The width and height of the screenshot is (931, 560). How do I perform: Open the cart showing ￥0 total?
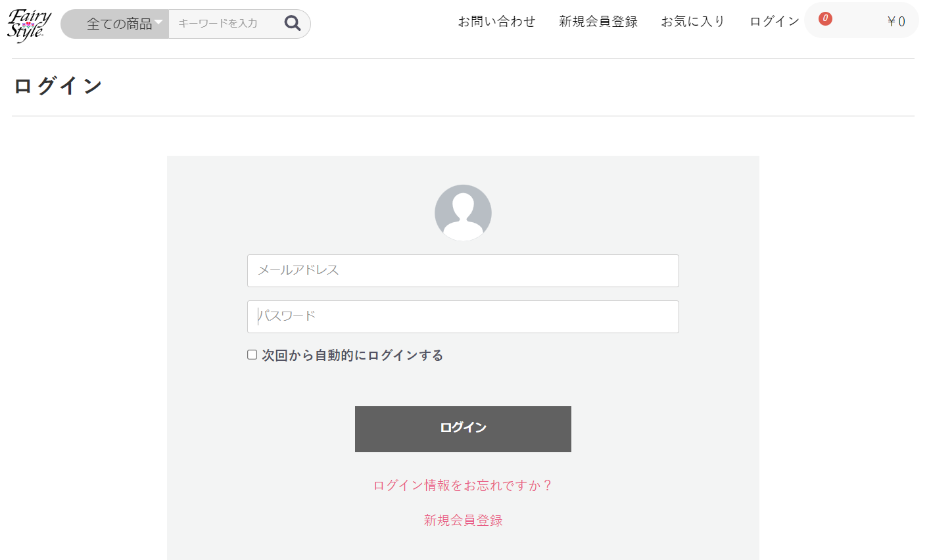[895, 22]
